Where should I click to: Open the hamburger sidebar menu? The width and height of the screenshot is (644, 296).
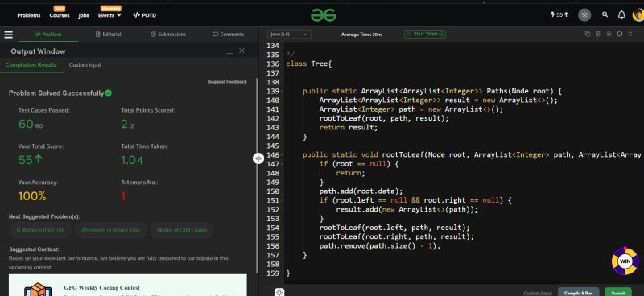pyautogui.click(x=9, y=35)
